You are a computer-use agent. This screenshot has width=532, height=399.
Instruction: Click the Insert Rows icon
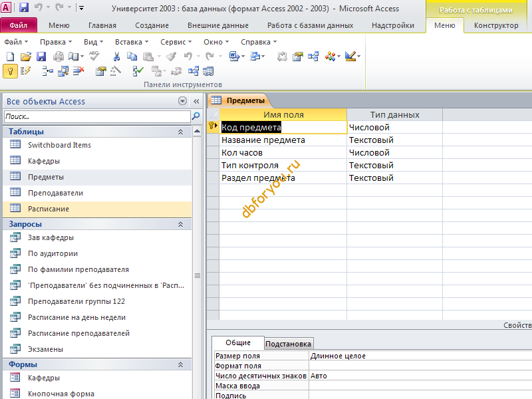point(47,71)
